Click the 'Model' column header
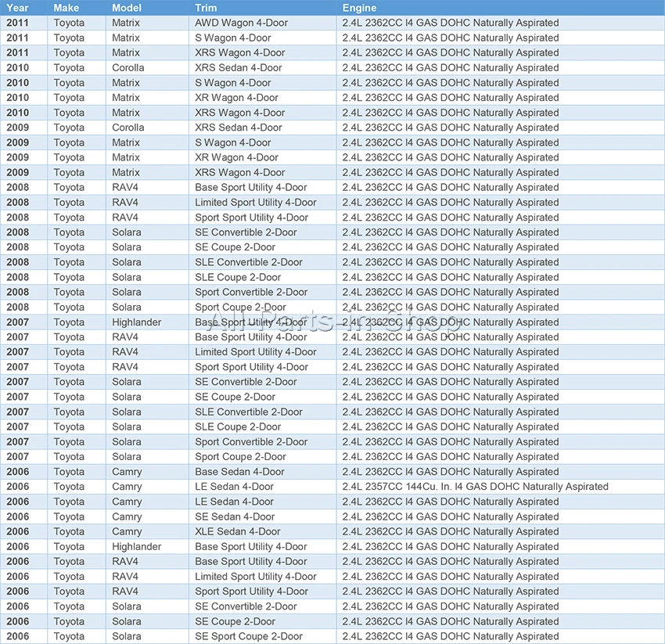 pyautogui.click(x=127, y=8)
